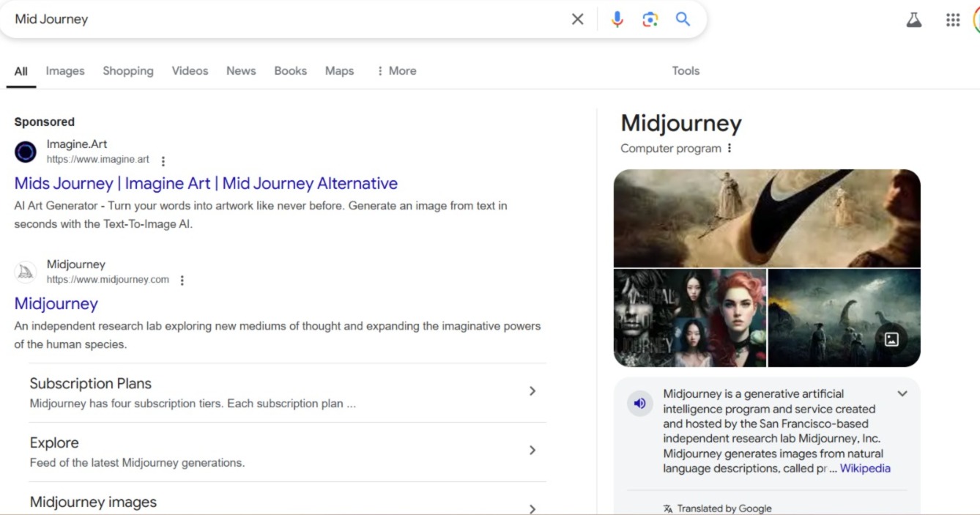Screen dimensions: 980x515
Task: Open the three-dot menu beside imagine.art
Action: (163, 160)
